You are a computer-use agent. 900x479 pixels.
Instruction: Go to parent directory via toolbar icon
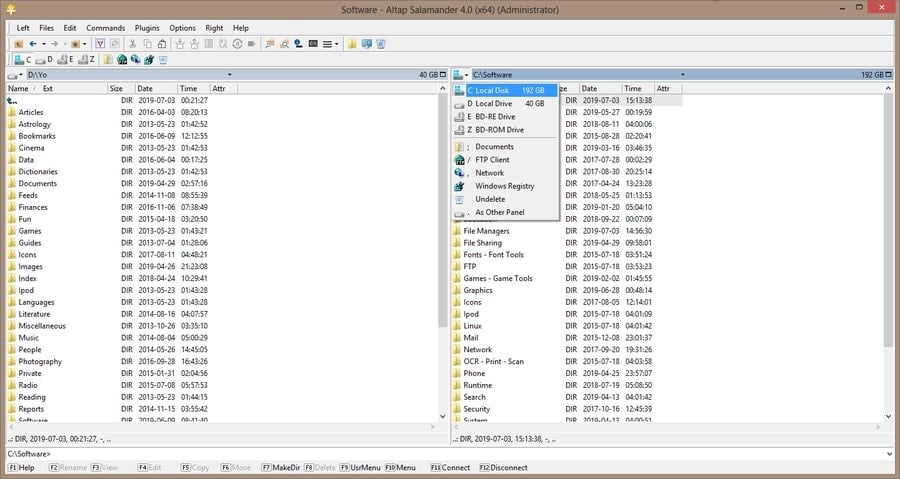[x=19, y=44]
